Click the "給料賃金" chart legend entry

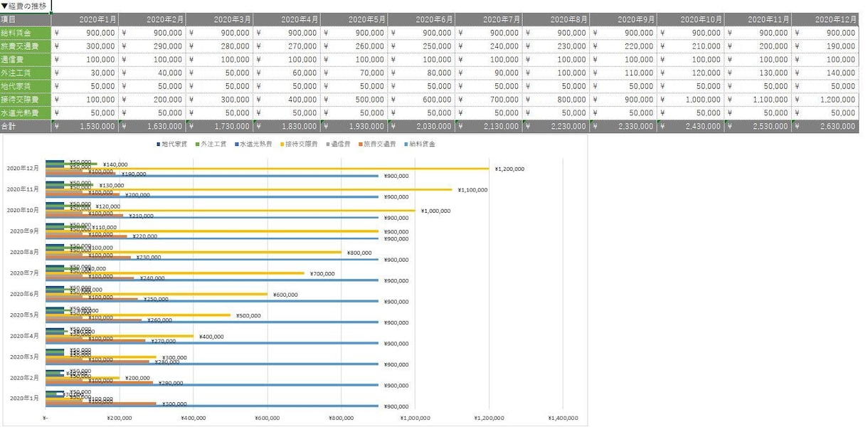419,144
